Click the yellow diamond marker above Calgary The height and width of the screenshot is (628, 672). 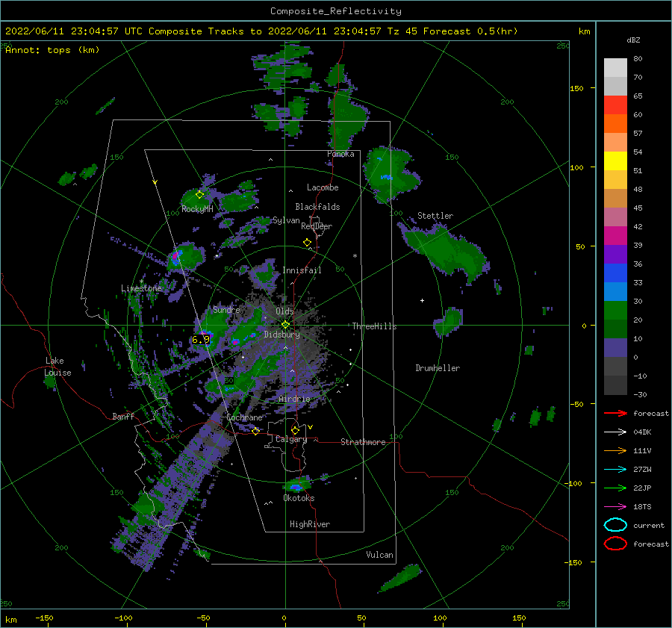[295, 430]
